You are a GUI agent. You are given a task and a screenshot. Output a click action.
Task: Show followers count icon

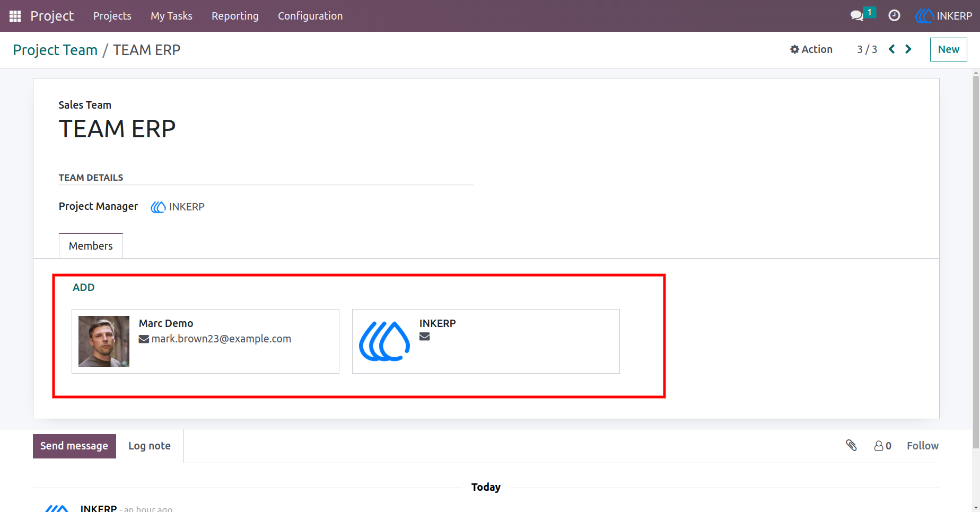882,446
